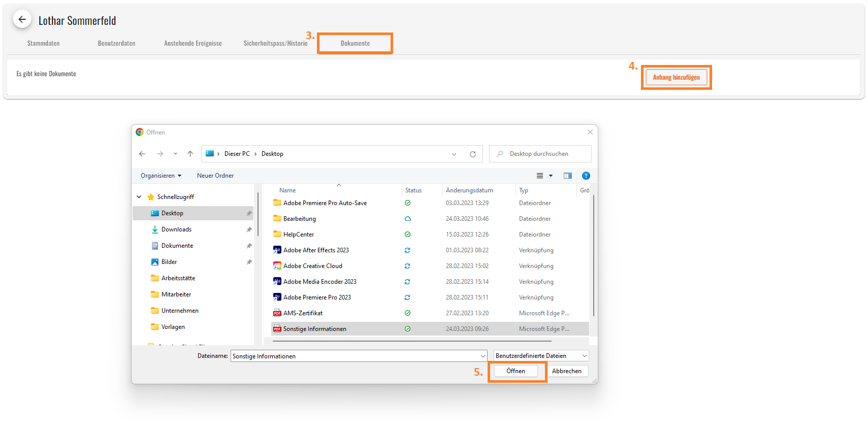
Task: Switch to the Dokumente tab
Action: click(355, 43)
